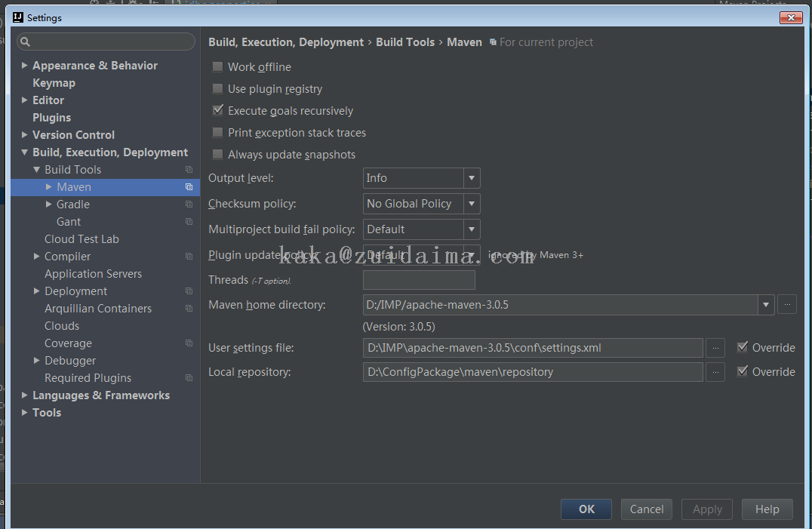Click OK to confirm settings
Screen dimensions: 812x529
tap(586, 509)
